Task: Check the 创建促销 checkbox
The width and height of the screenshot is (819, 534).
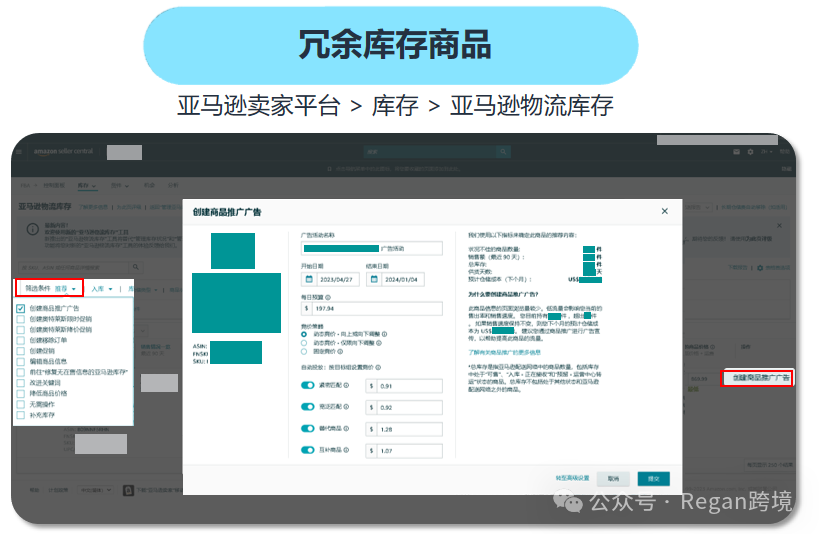Action: (20, 351)
